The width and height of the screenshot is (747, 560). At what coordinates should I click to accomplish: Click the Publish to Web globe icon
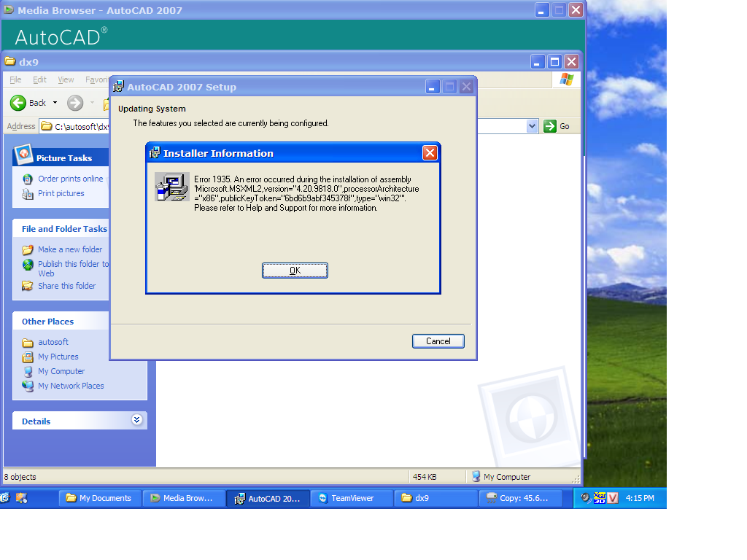tap(28, 264)
